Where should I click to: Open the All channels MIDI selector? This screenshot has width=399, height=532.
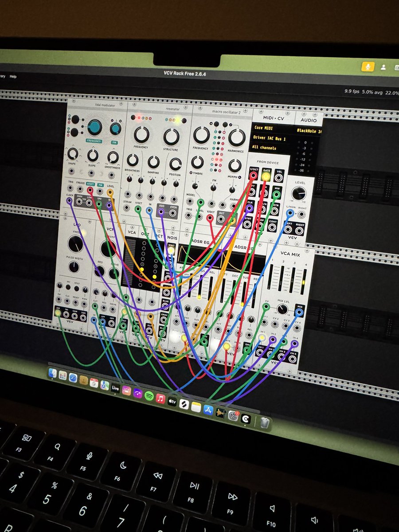pos(264,148)
